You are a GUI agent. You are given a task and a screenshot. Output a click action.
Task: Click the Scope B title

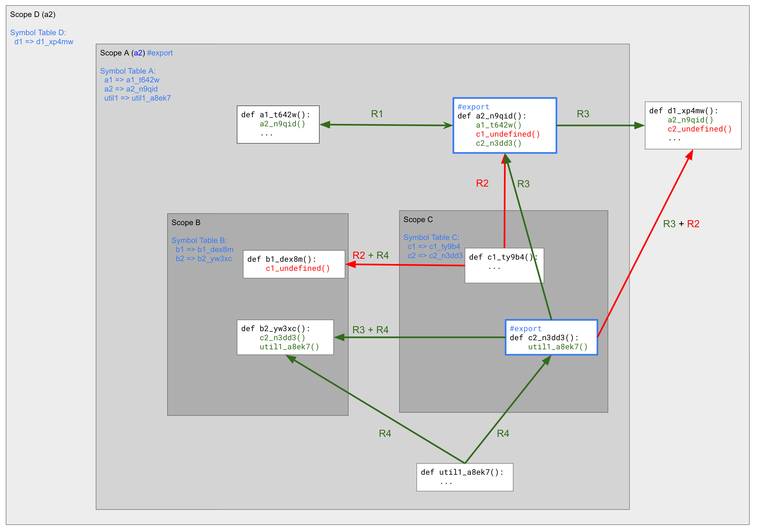pos(186,223)
